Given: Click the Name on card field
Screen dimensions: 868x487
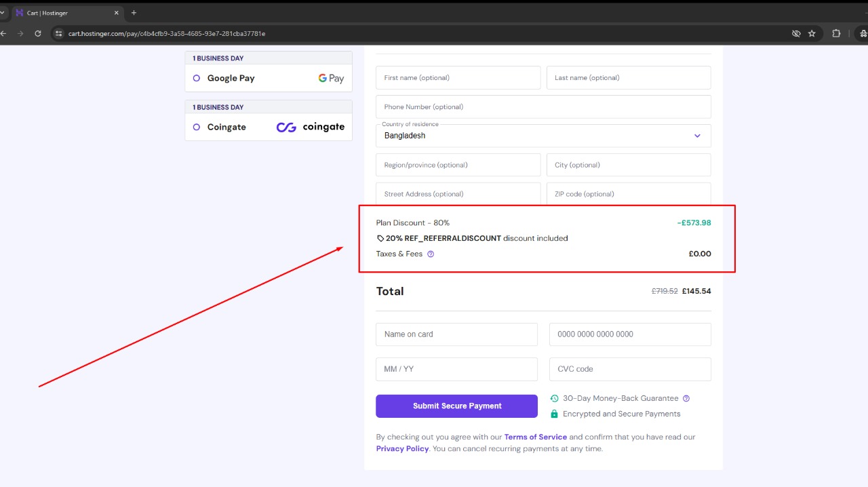Looking at the screenshot, I should (456, 334).
